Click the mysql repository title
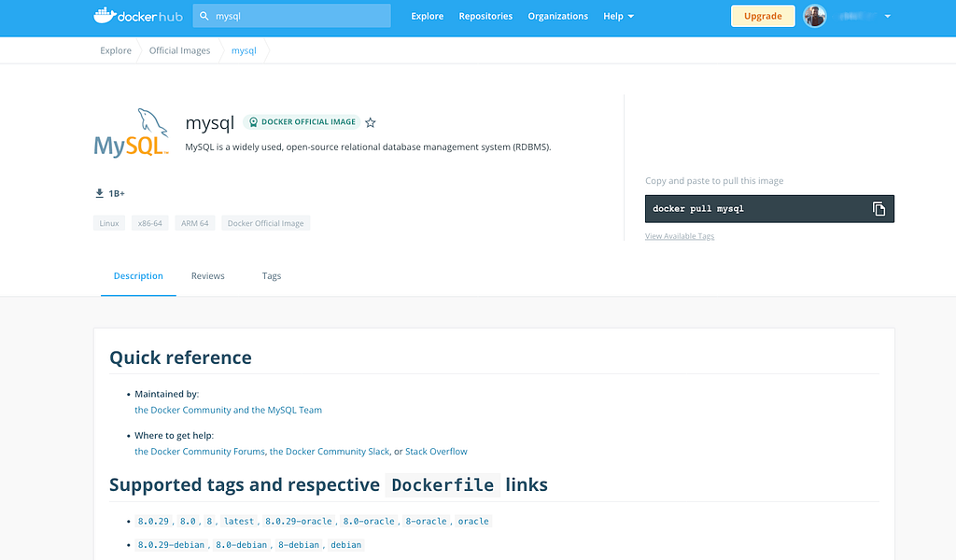Image resolution: width=956 pixels, height=560 pixels. pos(210,123)
